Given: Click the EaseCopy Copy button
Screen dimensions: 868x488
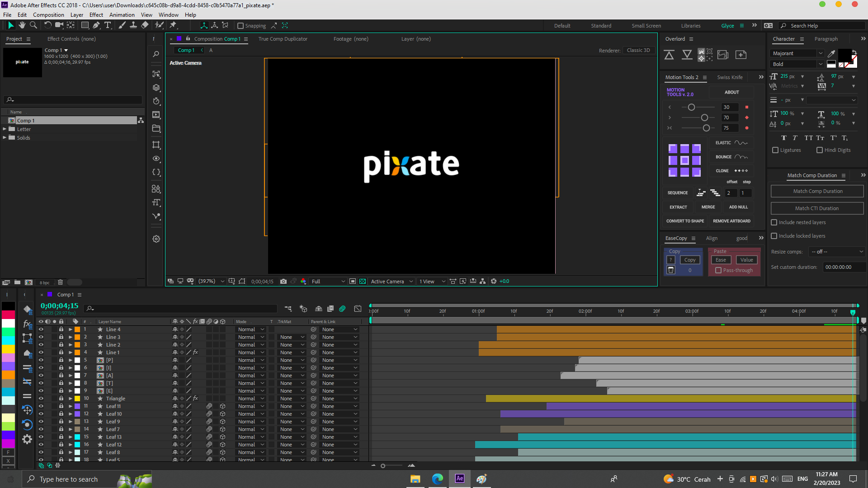Looking at the screenshot, I should pyautogui.click(x=690, y=260).
